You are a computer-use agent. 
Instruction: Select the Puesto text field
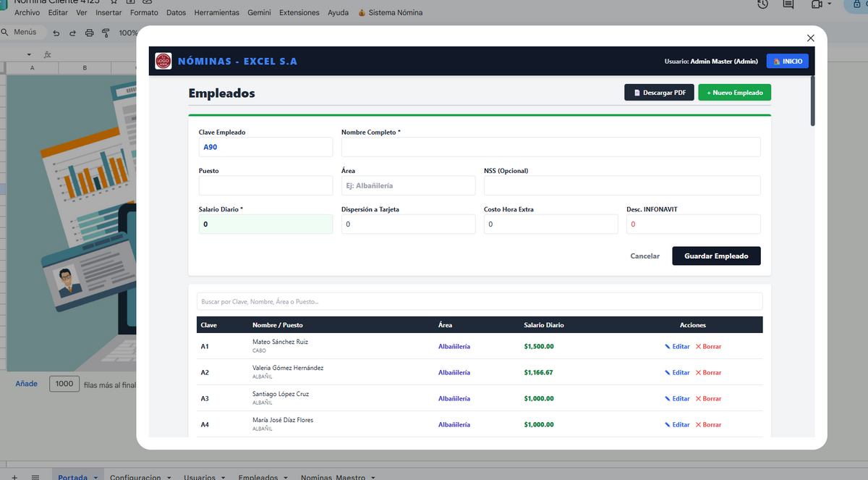click(x=265, y=185)
